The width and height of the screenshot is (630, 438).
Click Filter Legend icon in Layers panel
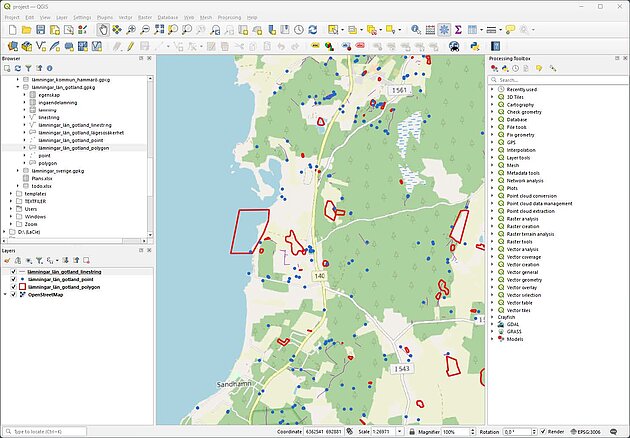pyautogui.click(x=39, y=260)
